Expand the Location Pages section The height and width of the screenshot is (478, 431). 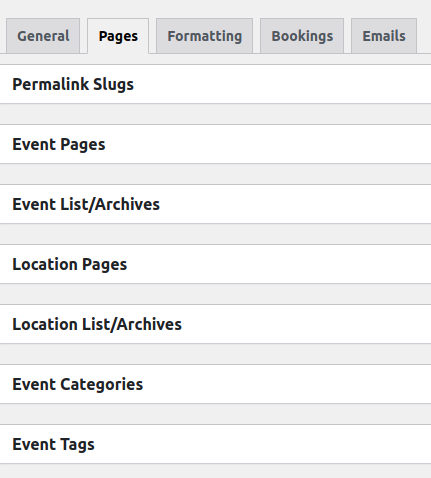tap(215, 264)
